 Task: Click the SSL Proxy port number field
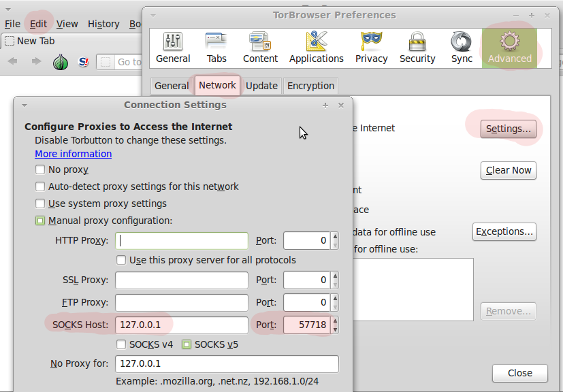[307, 280]
